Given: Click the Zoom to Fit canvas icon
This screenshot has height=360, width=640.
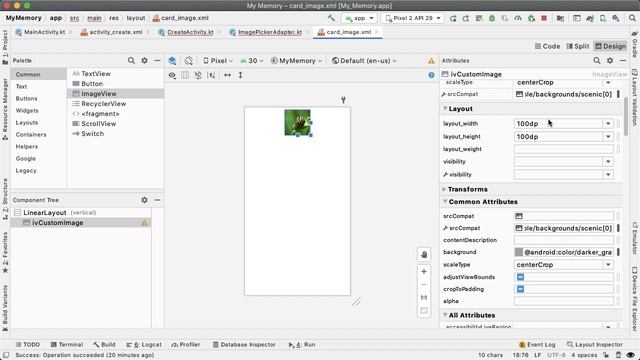Looking at the screenshot, I should tap(424, 311).
